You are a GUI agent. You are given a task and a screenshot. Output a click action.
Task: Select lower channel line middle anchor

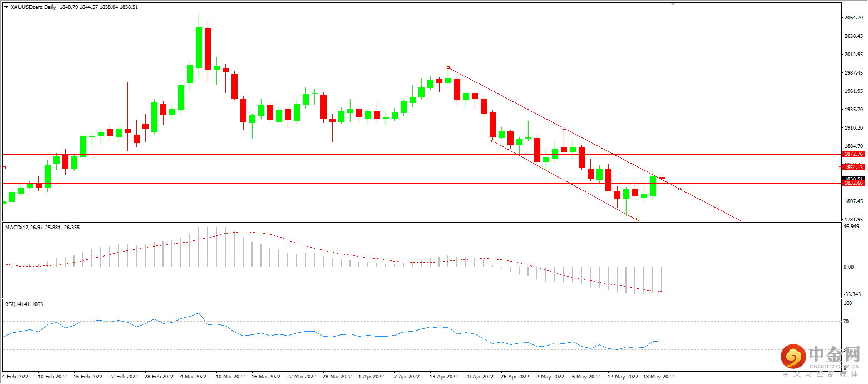pyautogui.click(x=564, y=180)
